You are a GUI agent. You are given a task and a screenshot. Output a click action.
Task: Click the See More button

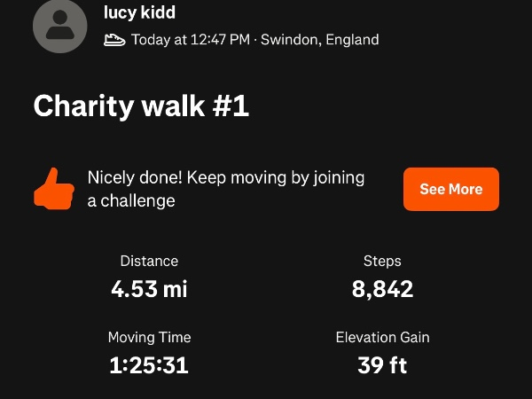(x=450, y=189)
